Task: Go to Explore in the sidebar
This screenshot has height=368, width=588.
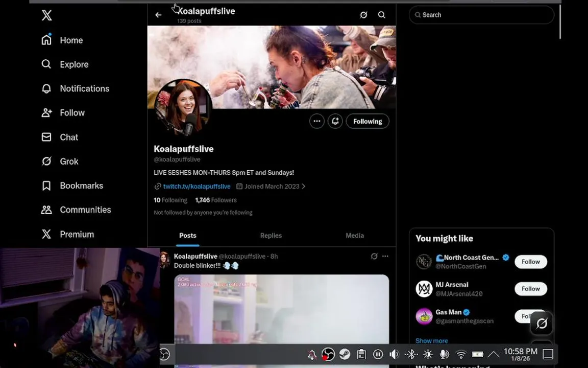Action: click(x=65, y=64)
